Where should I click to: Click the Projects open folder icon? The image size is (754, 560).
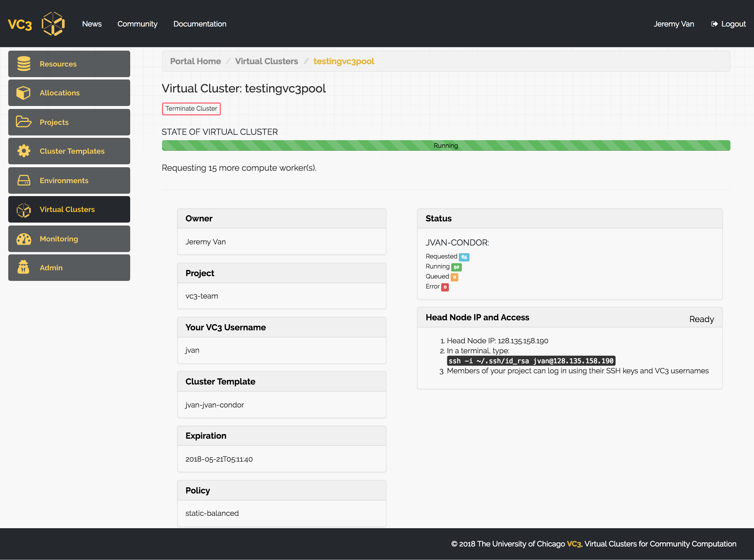tap(23, 122)
